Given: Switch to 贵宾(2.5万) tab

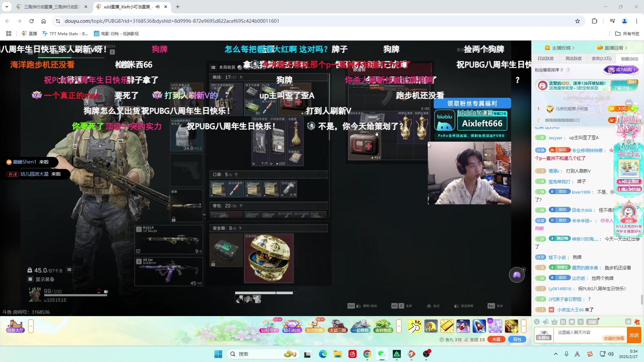Looking at the screenshot, I should coord(601,59).
